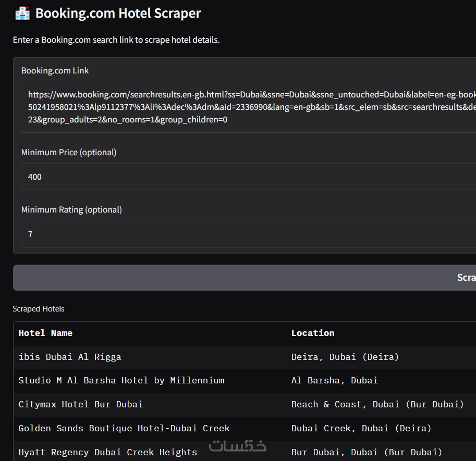Click the hotel building emoji icon

coord(22,13)
